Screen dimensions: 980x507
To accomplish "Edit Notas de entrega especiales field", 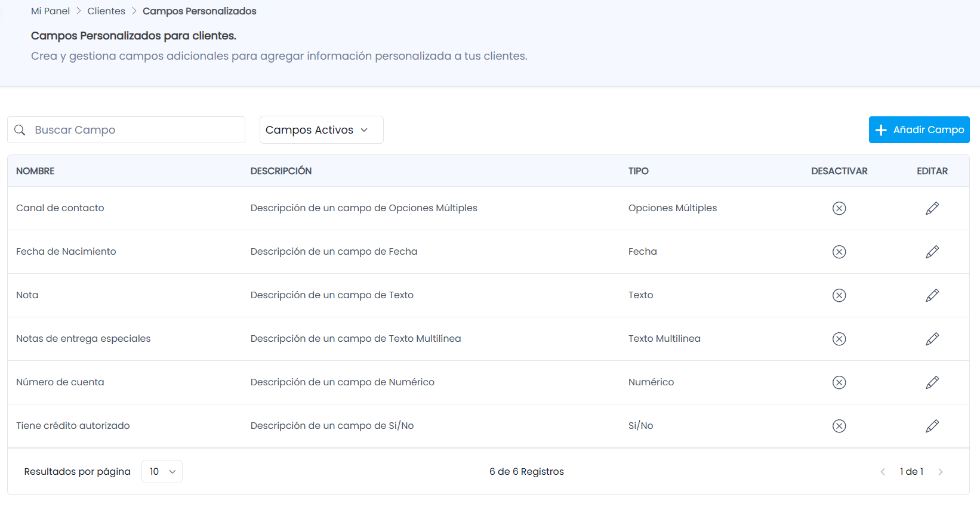I will [932, 339].
